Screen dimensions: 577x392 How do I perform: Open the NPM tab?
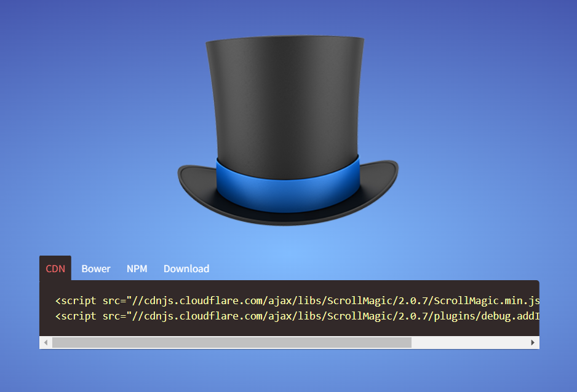coord(137,269)
